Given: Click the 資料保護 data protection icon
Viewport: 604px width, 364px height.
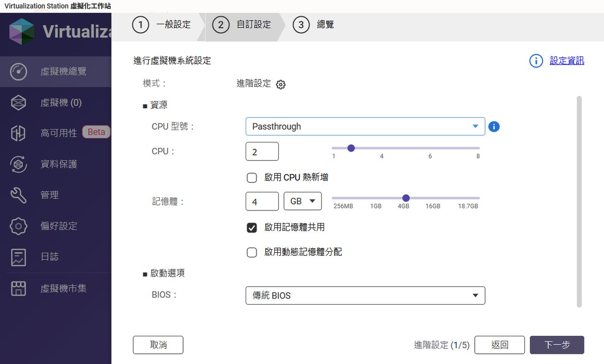Looking at the screenshot, I should [19, 164].
